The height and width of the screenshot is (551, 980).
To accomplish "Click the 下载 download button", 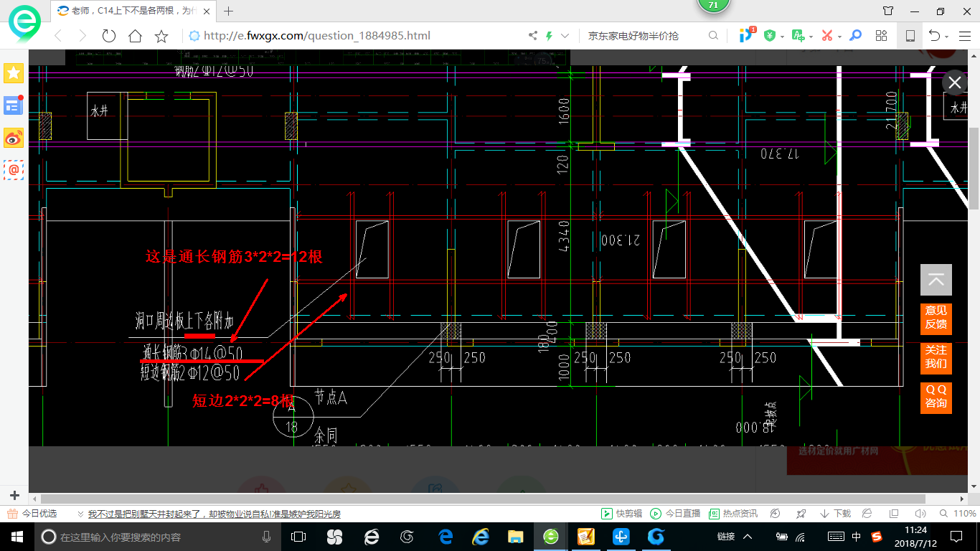I will pyautogui.click(x=835, y=514).
